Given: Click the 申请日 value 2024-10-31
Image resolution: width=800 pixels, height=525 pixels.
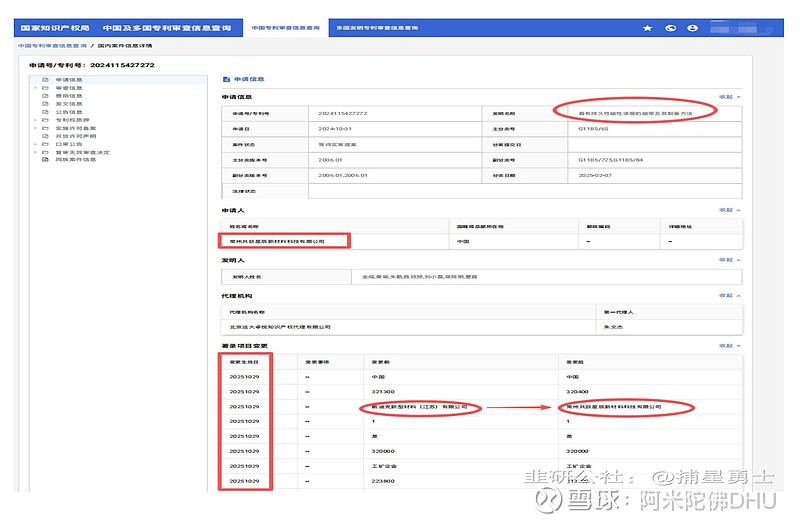Looking at the screenshot, I should pos(335,129).
